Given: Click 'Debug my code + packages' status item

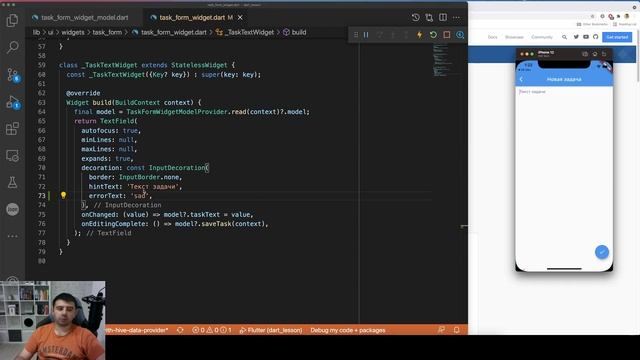Looking at the screenshot, I should click(x=348, y=330).
